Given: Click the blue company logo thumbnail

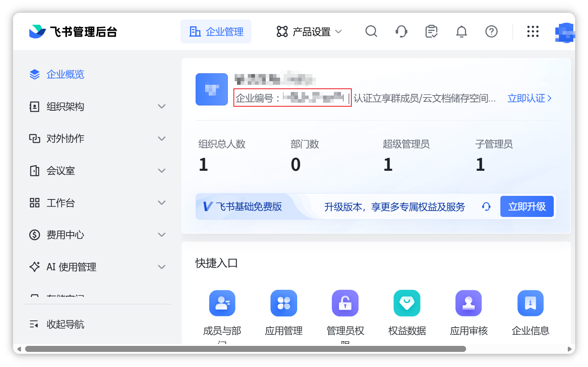Looking at the screenshot, I should (212, 89).
